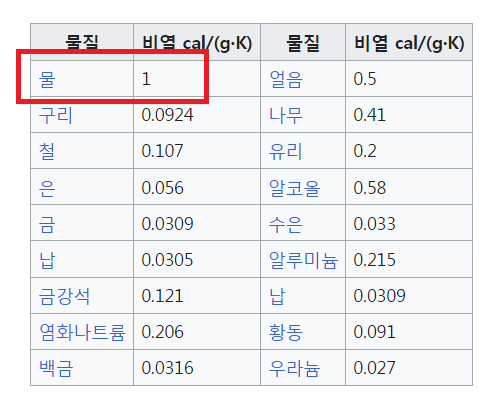
Task: Select the value 1 beside 물
Action: tap(146, 79)
